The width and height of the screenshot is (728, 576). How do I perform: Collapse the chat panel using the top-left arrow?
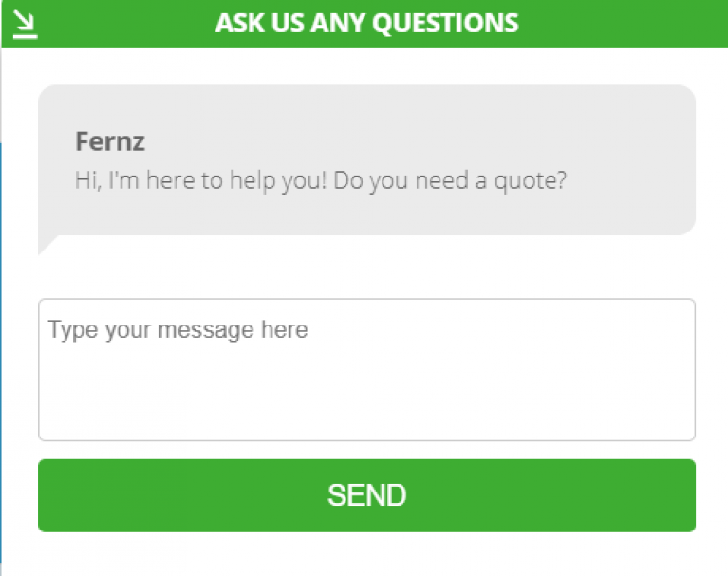tap(26, 24)
